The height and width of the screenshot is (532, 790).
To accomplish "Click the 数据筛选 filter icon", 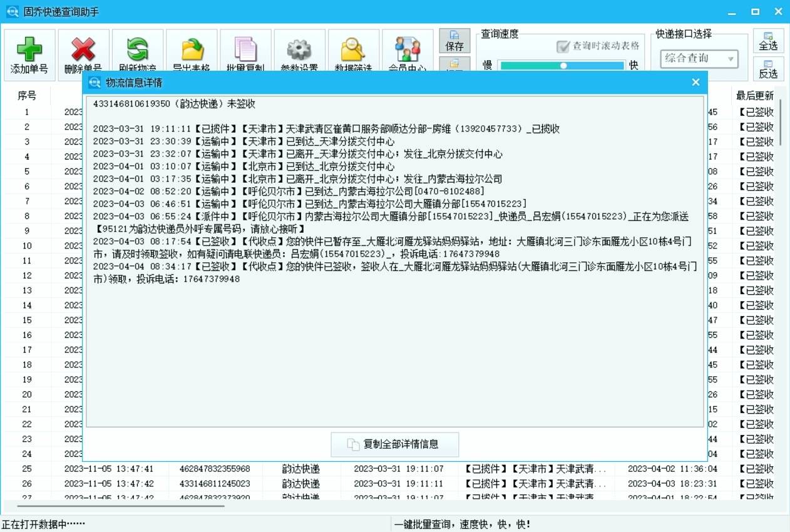I will [353, 53].
